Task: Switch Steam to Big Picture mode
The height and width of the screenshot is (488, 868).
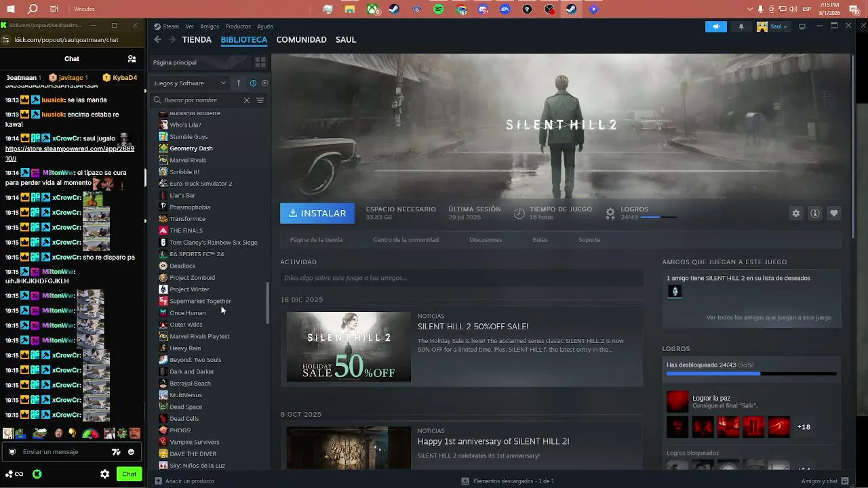Action: pyautogui.click(x=802, y=26)
